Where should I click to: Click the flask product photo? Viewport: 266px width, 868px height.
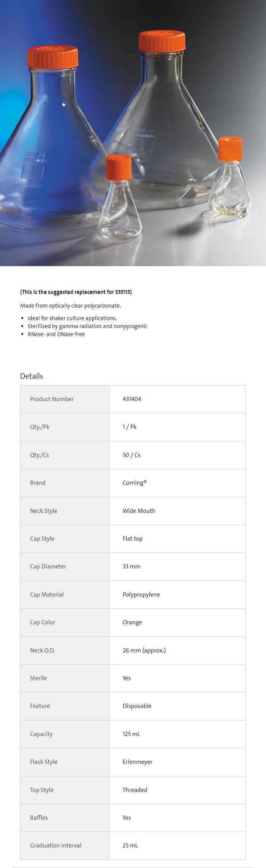[133, 133]
